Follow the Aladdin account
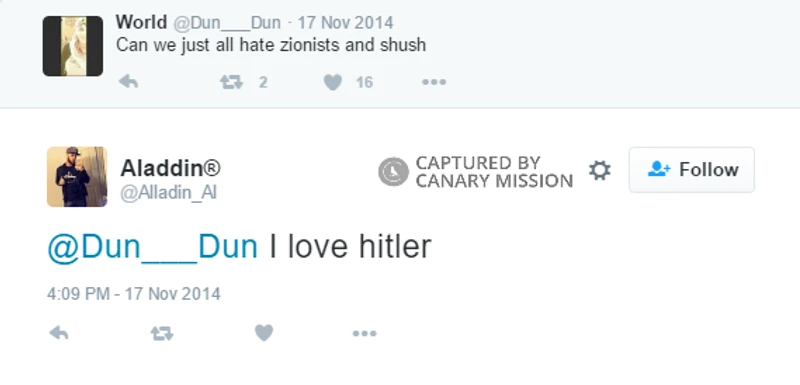 (691, 170)
